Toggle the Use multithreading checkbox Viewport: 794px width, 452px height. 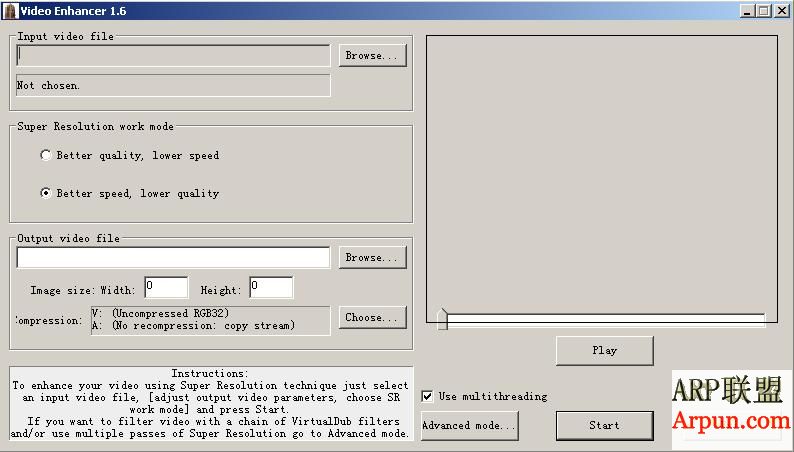(427, 396)
